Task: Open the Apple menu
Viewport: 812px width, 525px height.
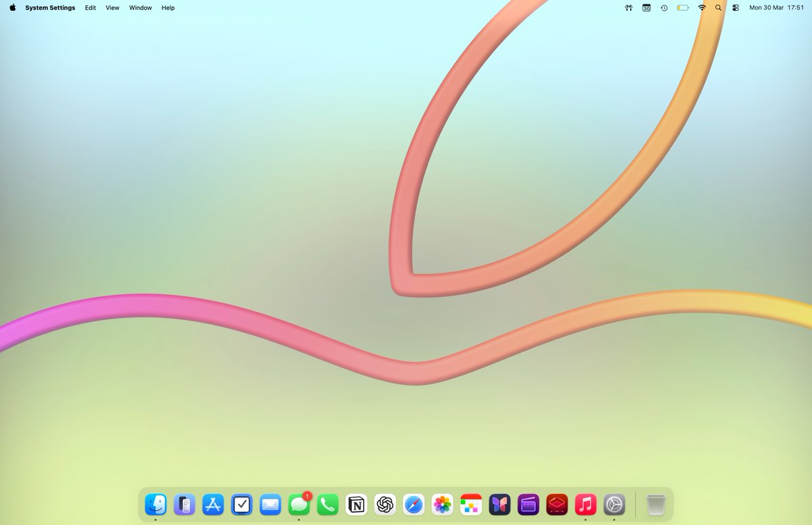Action: click(x=12, y=7)
